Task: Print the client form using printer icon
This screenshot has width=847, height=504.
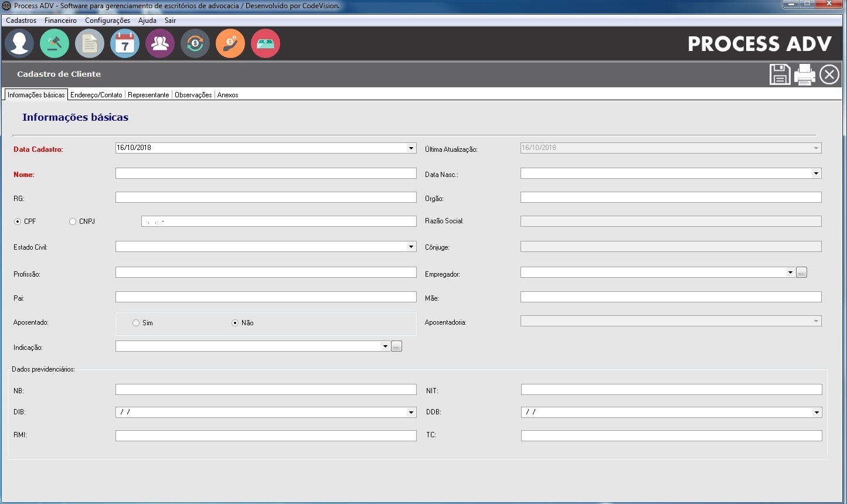Action: point(804,74)
